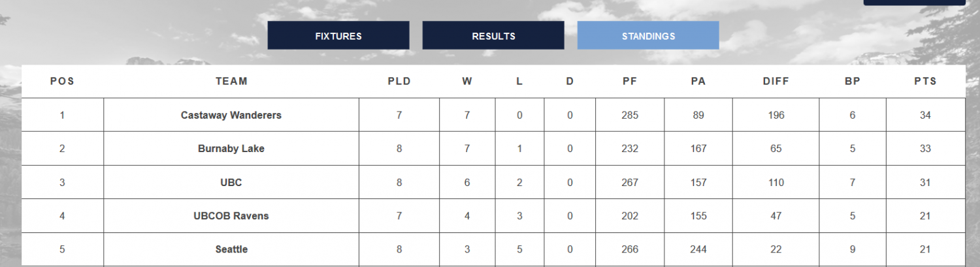Click the TEAM column header
Image resolution: width=980 pixels, height=267 pixels.
click(x=231, y=82)
